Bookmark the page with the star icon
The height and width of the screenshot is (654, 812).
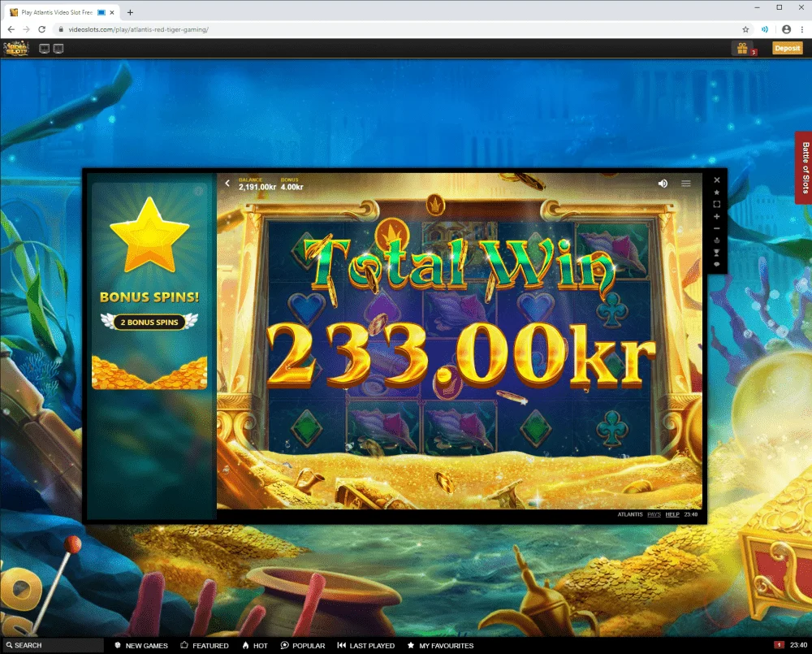pyautogui.click(x=745, y=29)
